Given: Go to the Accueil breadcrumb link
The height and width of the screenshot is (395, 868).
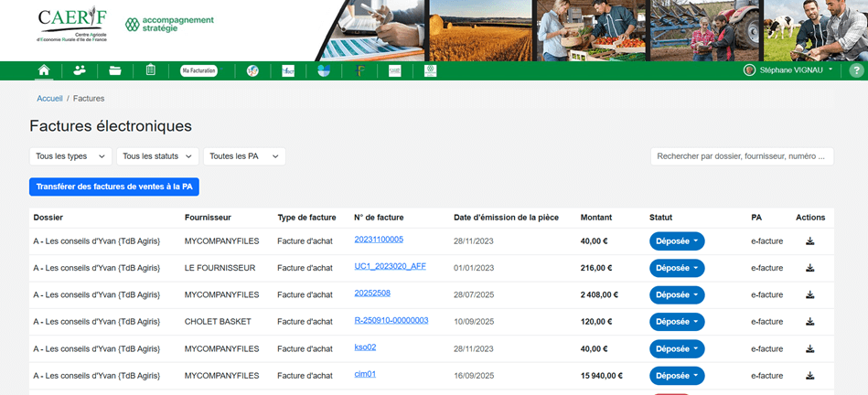Looking at the screenshot, I should point(49,98).
